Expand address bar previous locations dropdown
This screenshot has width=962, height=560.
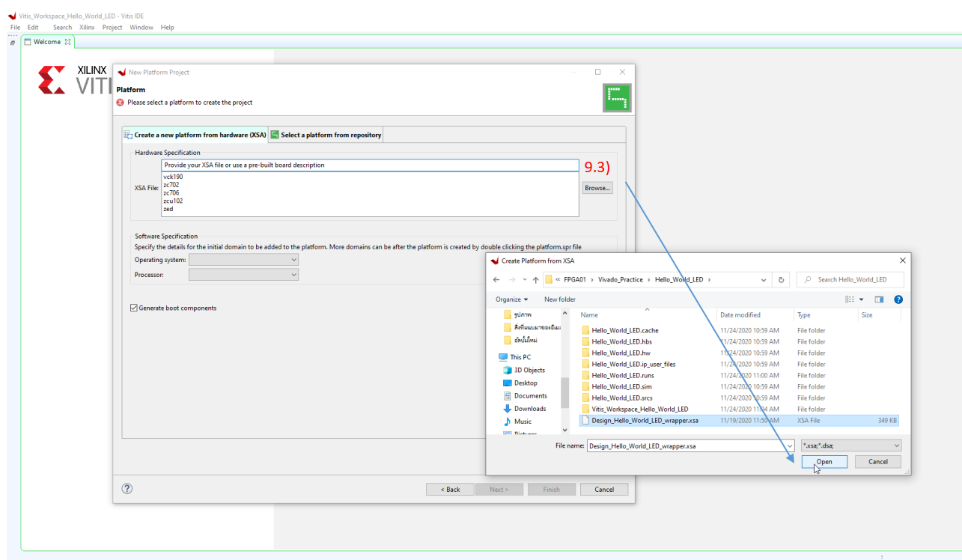pos(764,280)
